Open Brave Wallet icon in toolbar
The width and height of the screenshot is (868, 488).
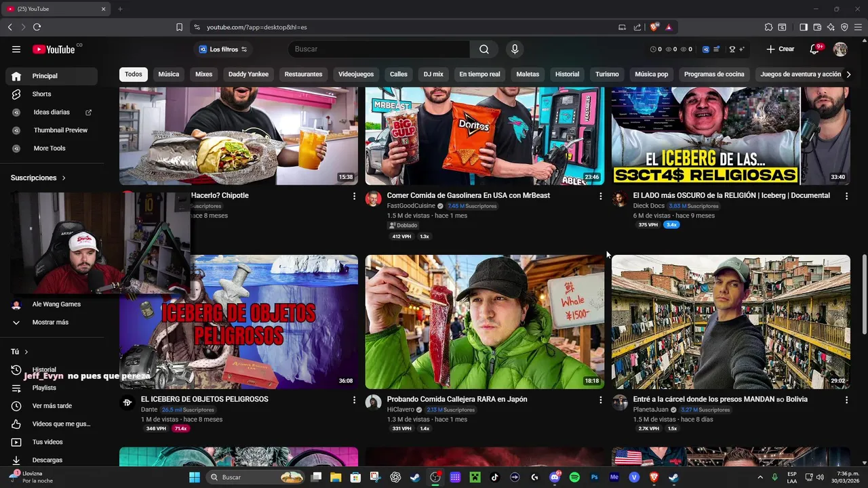[x=817, y=27]
